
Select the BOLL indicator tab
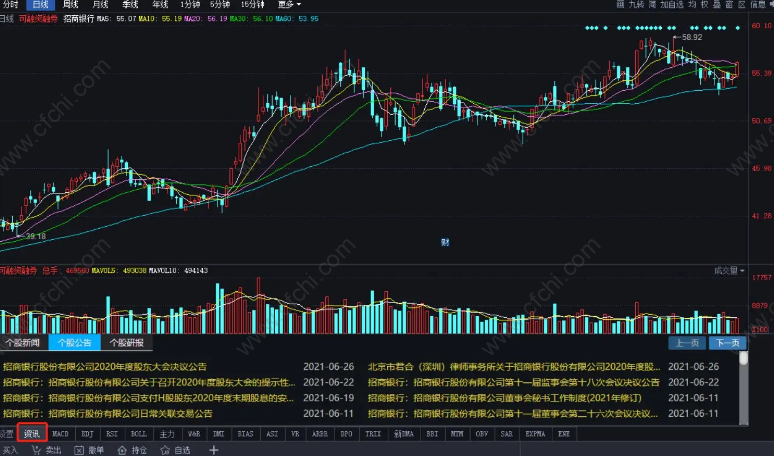pos(139,434)
